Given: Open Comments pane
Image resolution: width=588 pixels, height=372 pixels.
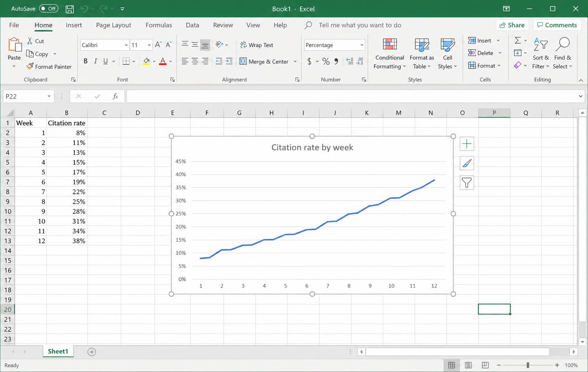Looking at the screenshot, I should (557, 25).
